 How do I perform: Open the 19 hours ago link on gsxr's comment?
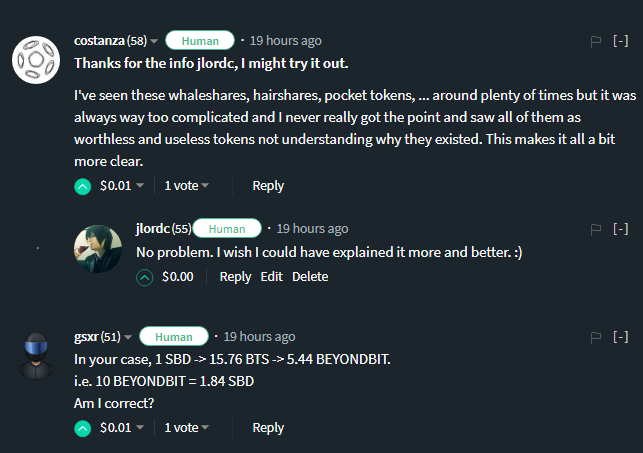pyautogui.click(x=259, y=337)
